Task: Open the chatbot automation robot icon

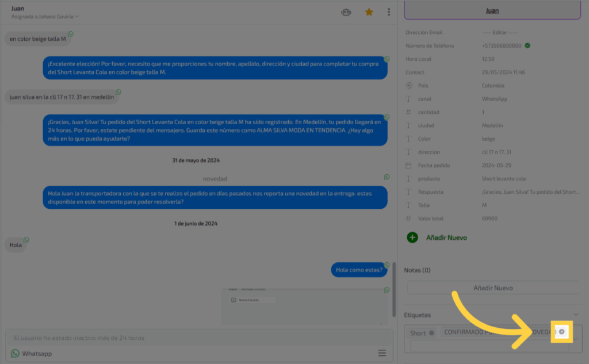Action: point(346,12)
